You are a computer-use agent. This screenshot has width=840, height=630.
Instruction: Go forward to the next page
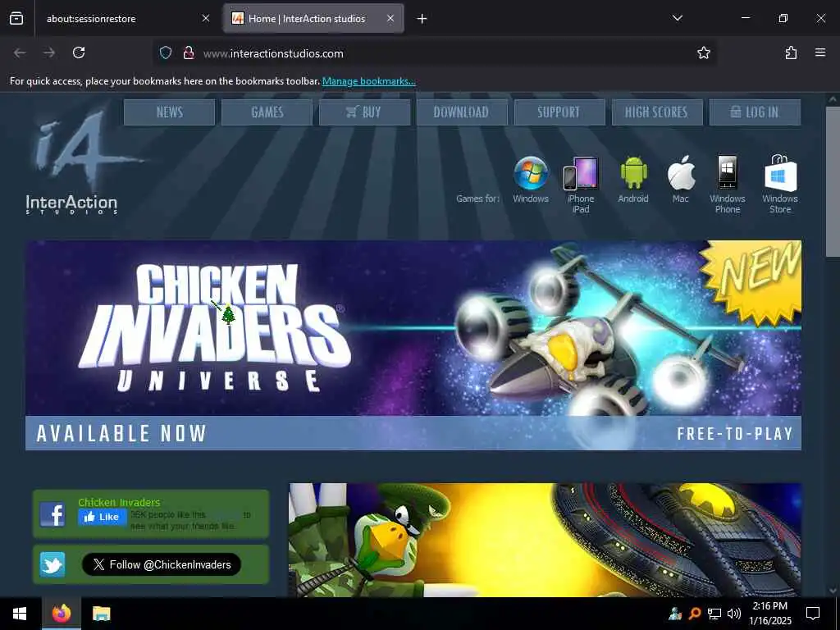[x=49, y=52]
